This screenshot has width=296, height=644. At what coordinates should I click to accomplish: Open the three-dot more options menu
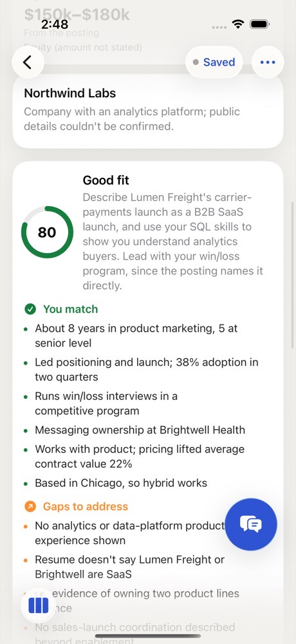click(268, 62)
